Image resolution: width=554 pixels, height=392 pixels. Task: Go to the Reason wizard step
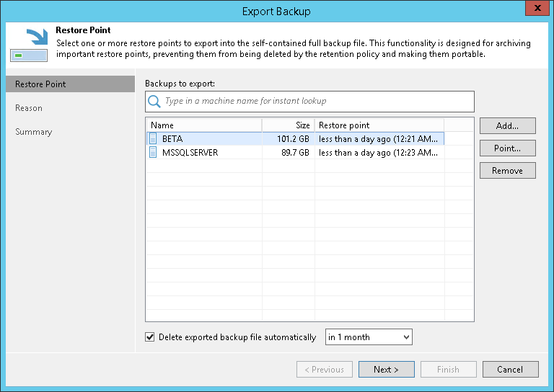[x=29, y=108]
